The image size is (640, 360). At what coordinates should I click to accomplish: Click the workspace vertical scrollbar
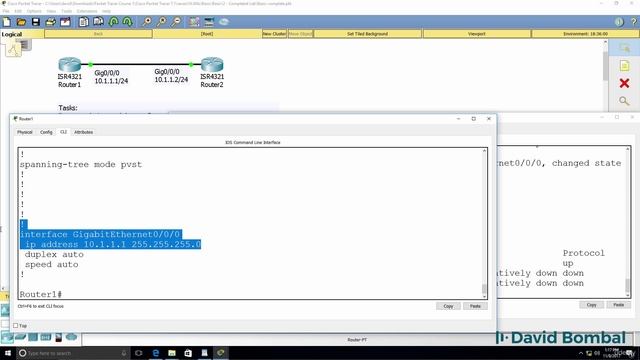pyautogui.click(x=605, y=75)
